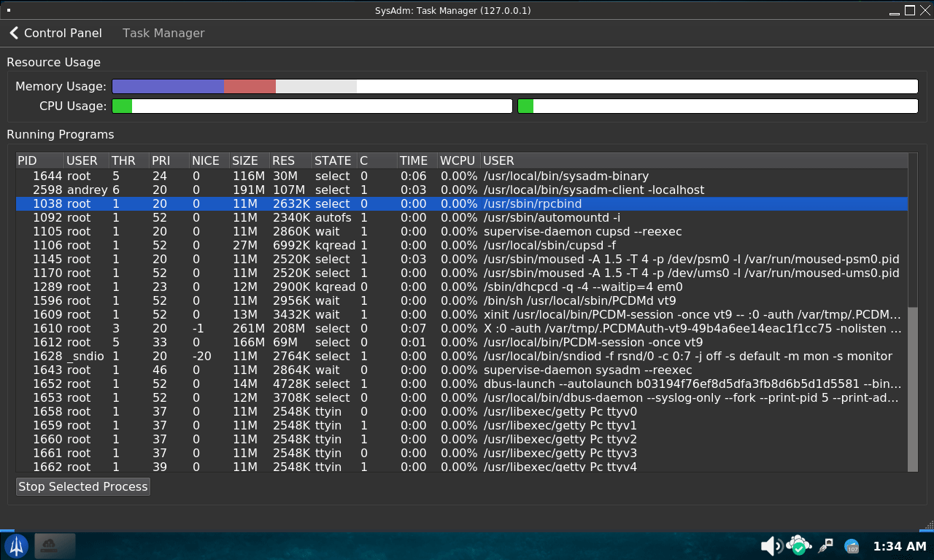Open the network connection tray icon

[x=826, y=545]
